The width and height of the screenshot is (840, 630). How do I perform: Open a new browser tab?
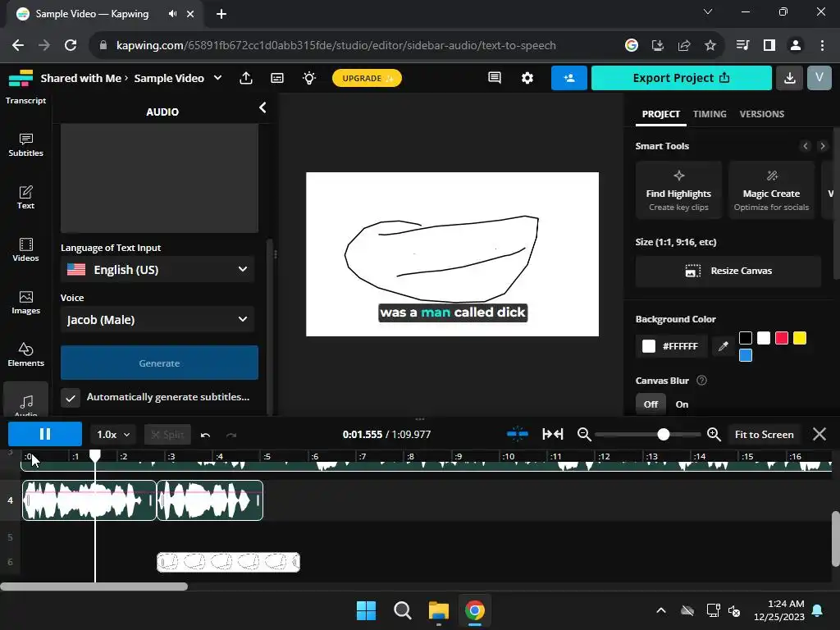[x=221, y=14]
